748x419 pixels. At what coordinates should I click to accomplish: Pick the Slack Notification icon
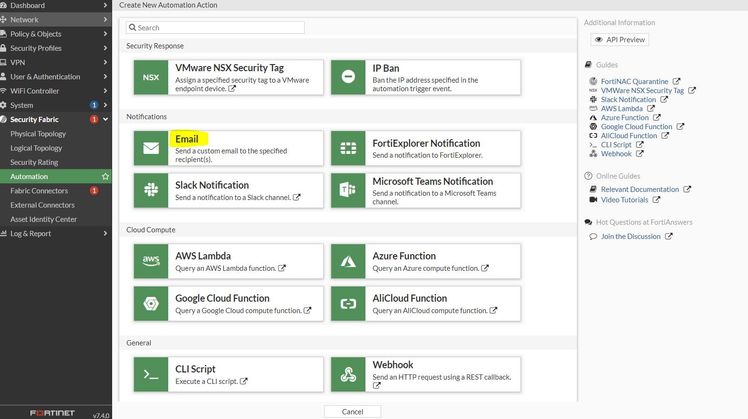click(x=151, y=190)
